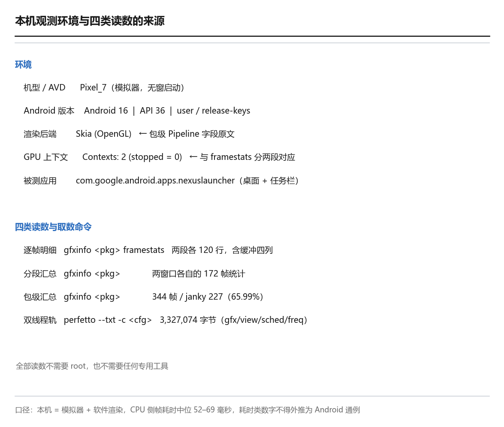Click 3,327,074 字节（gfx/view/sched/freq）text
This screenshot has width=504, height=427.
[234, 320]
